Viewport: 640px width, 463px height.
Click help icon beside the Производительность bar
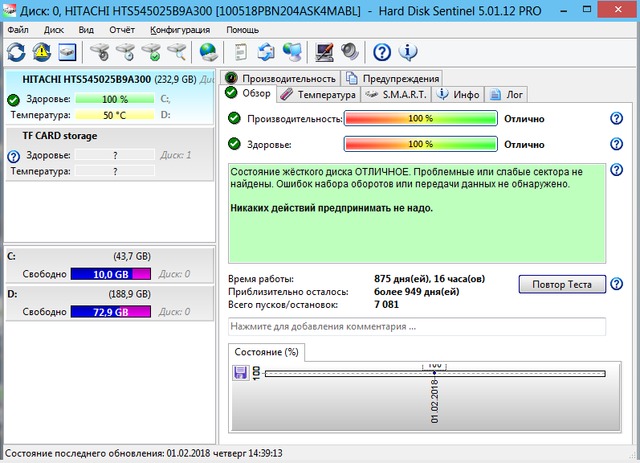(617, 119)
